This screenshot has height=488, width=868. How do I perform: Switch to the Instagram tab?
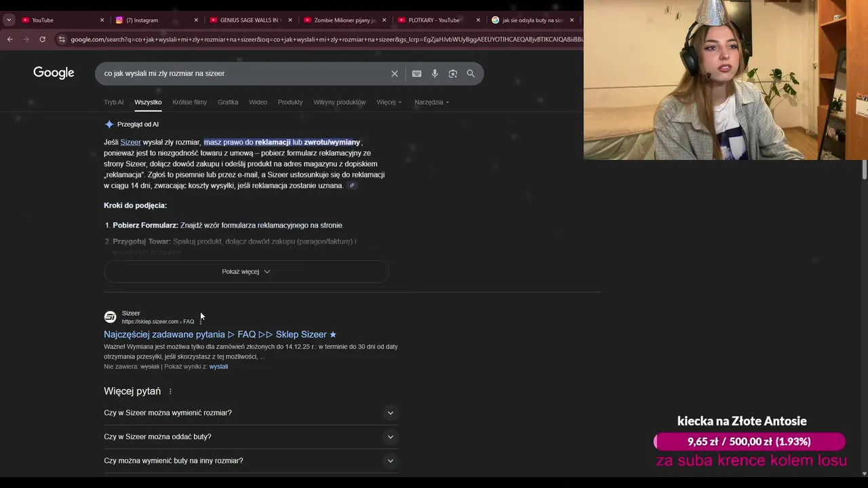[x=156, y=20]
